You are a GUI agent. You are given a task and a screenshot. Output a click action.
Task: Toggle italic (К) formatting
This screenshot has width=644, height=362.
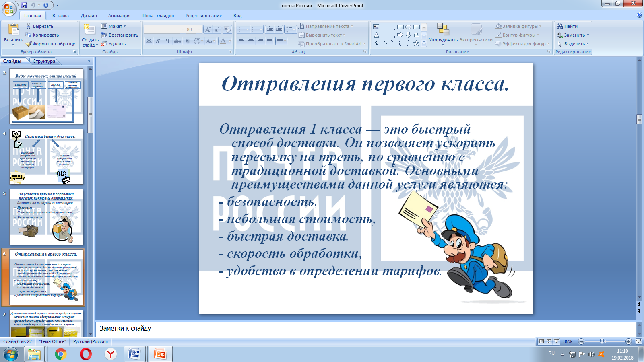click(158, 41)
